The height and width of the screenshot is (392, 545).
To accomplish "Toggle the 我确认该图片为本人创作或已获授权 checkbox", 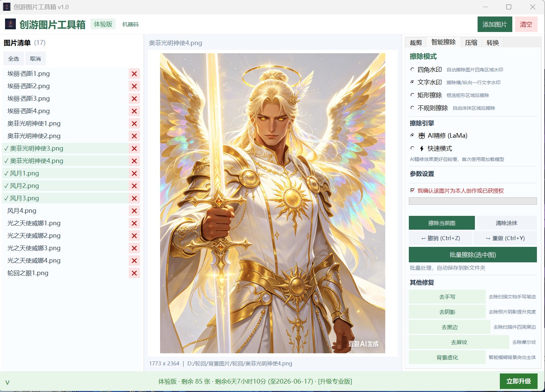I will click(412, 191).
